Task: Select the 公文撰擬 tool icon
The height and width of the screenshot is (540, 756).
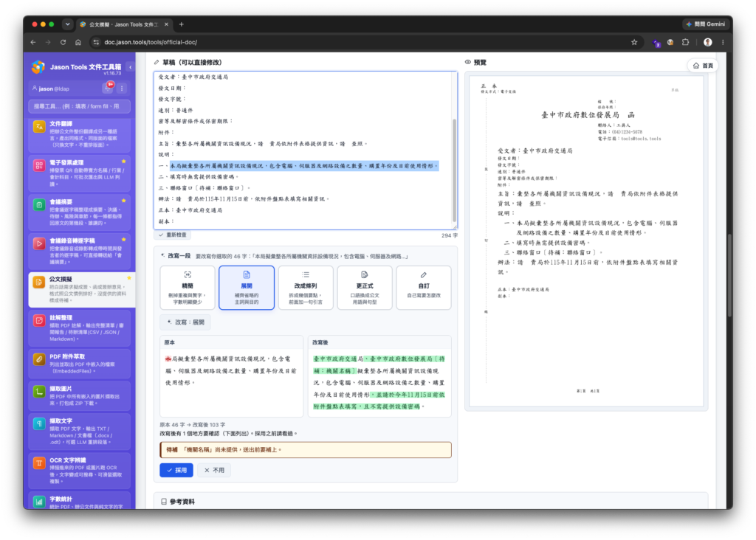Action: click(38, 283)
